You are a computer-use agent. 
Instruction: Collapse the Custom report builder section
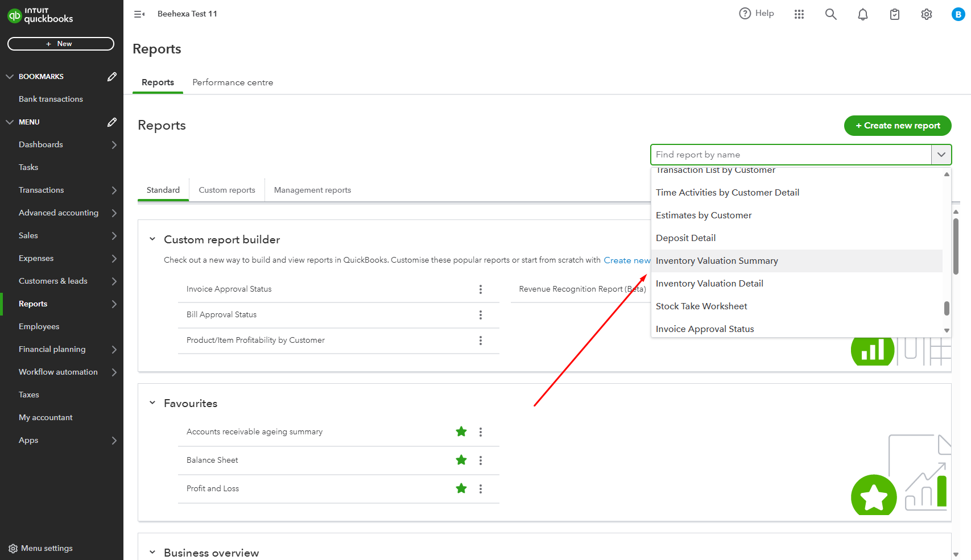click(152, 239)
